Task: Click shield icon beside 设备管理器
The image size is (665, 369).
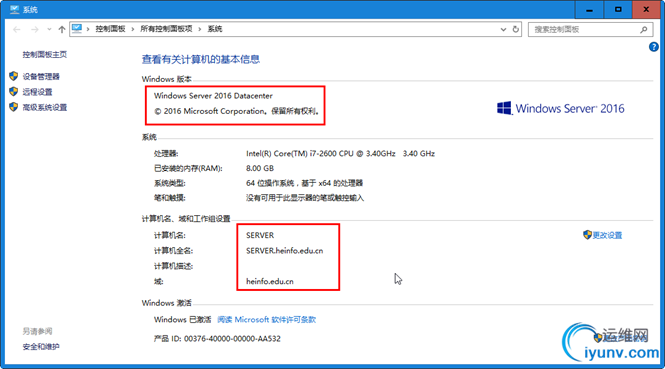Action: 14,76
